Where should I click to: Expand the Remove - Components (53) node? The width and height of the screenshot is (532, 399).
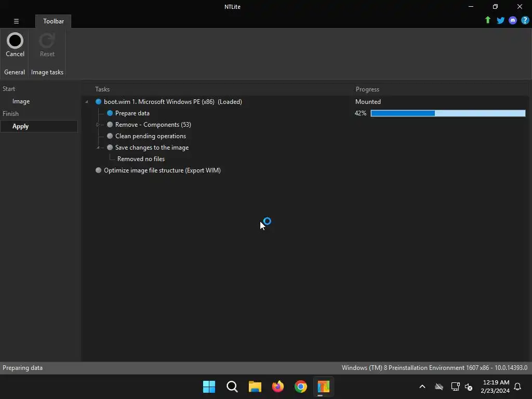98,125
